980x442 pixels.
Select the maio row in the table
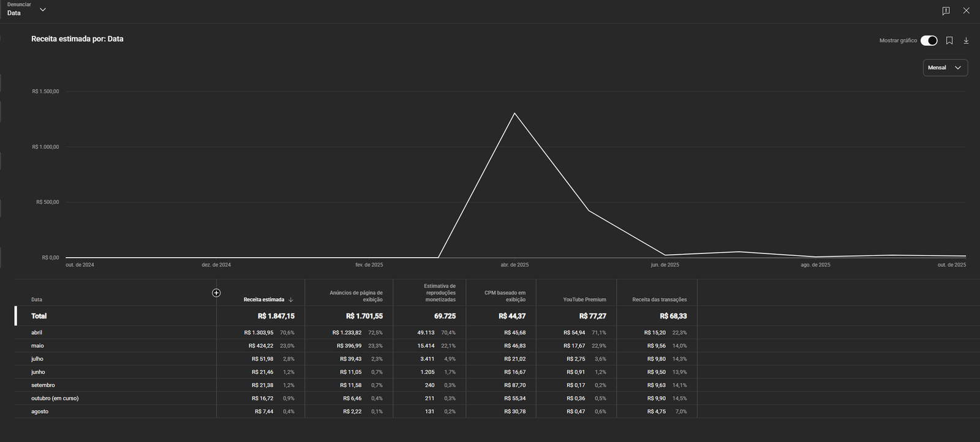356,346
